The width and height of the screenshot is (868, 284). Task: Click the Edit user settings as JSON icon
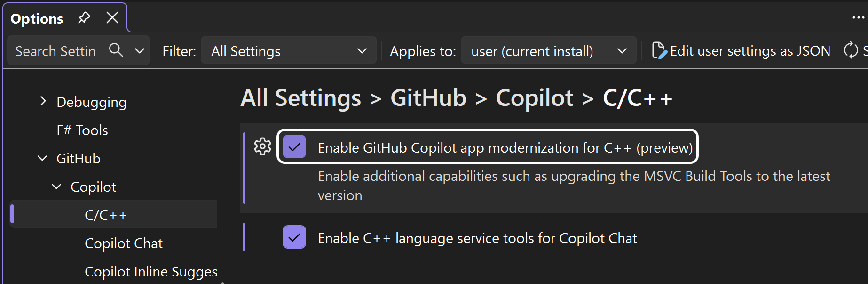pyautogui.click(x=659, y=50)
